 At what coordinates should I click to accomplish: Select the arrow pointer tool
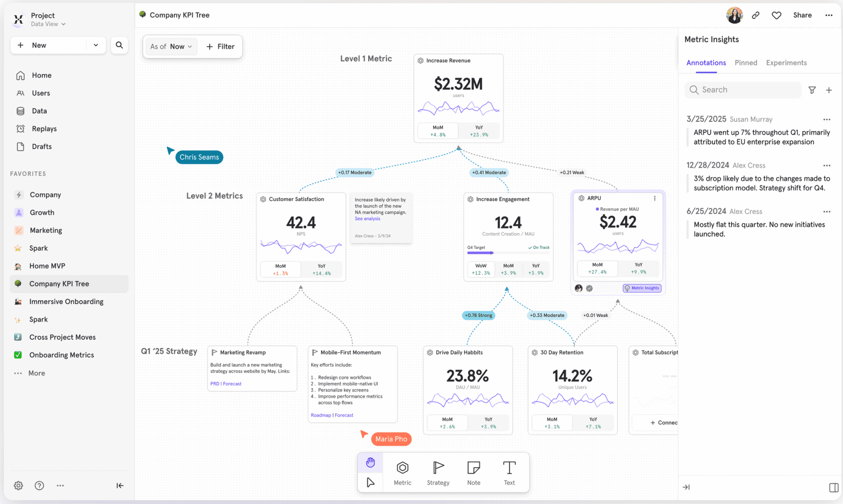370,482
